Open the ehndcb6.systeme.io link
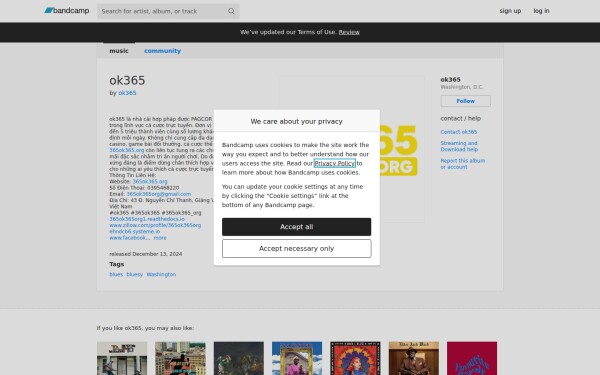The width and height of the screenshot is (600, 375). [x=134, y=232]
